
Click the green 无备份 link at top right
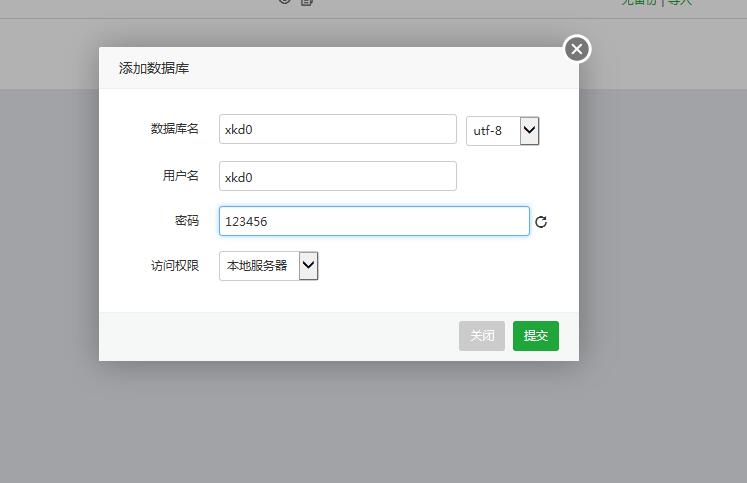pos(638,3)
